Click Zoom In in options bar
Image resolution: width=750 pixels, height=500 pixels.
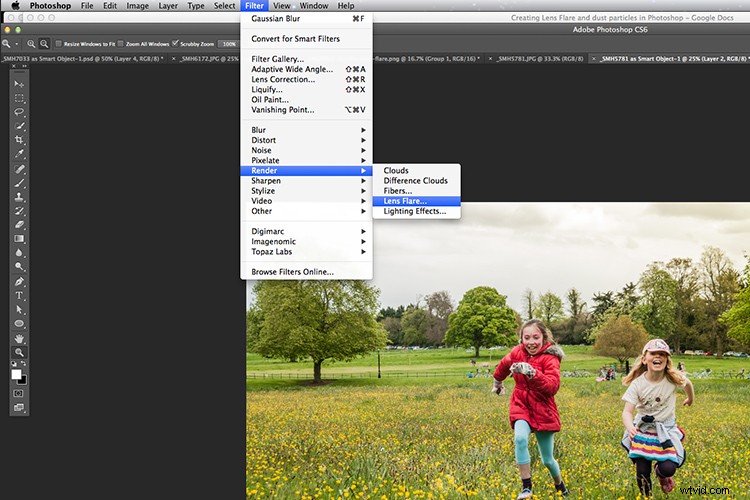(31, 44)
